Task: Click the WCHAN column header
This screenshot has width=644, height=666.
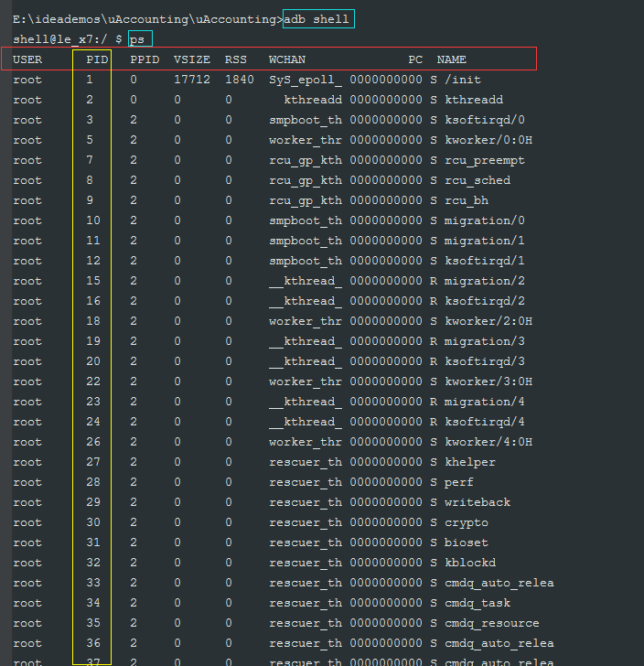Action: 287,59
